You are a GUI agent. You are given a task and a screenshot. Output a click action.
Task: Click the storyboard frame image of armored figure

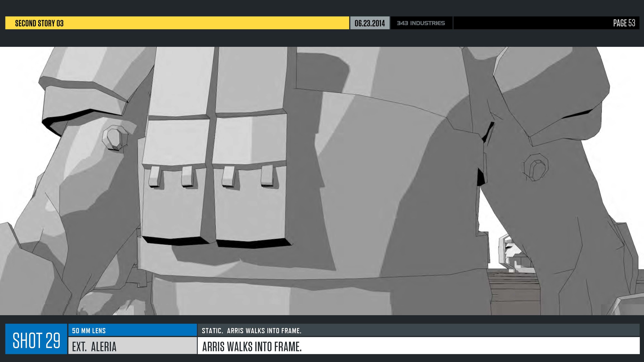point(322,181)
